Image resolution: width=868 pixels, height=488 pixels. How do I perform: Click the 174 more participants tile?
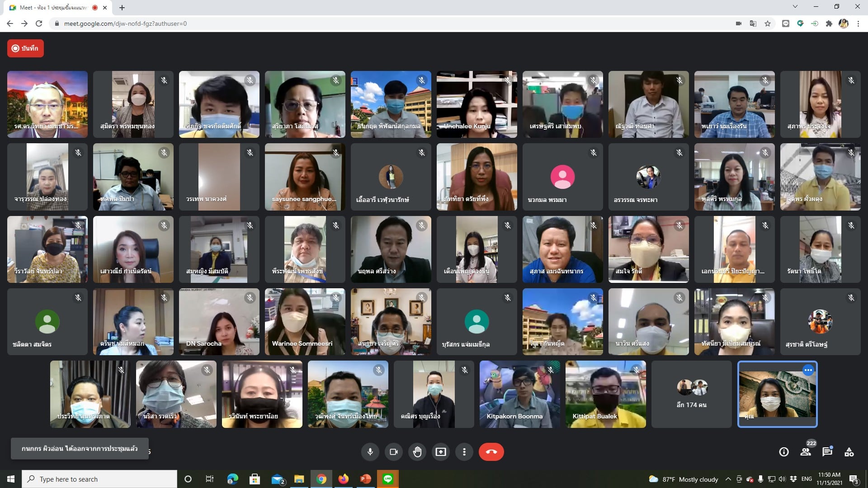pos(691,394)
